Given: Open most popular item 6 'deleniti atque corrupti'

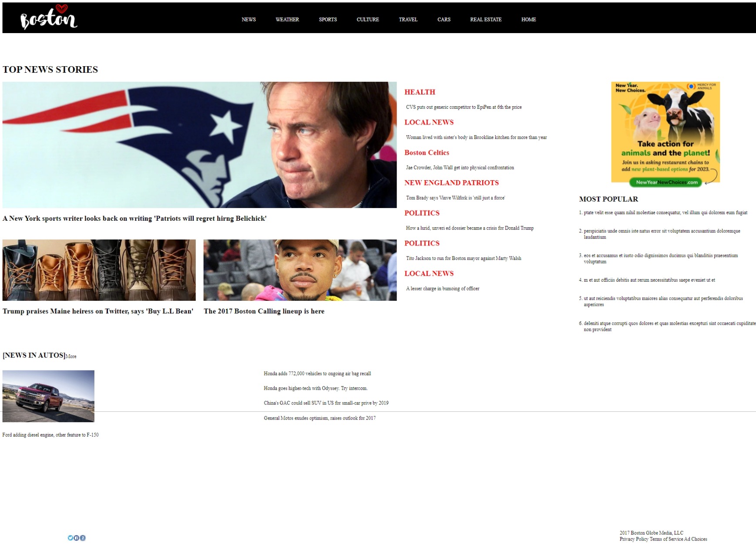Looking at the screenshot, I should point(669,326).
